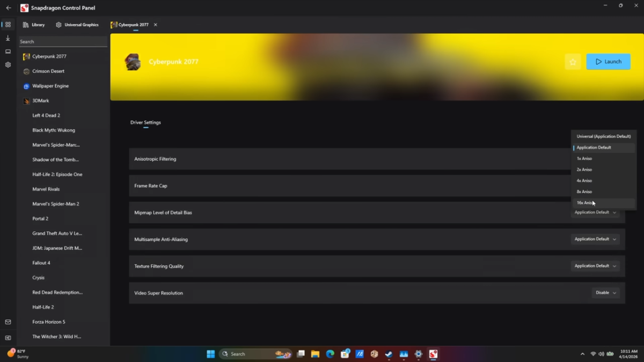The width and height of the screenshot is (644, 362).
Task: Choose Universal (Application Default) option
Action: (x=604, y=136)
